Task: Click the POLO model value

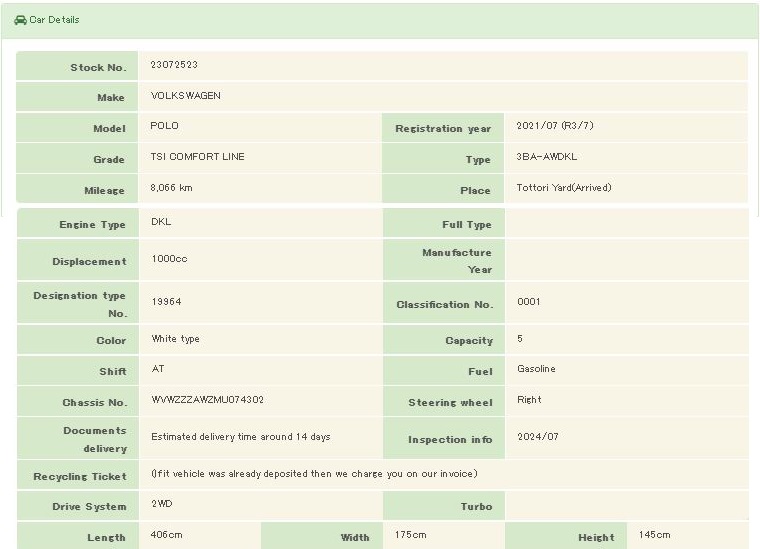Action: click(165, 126)
